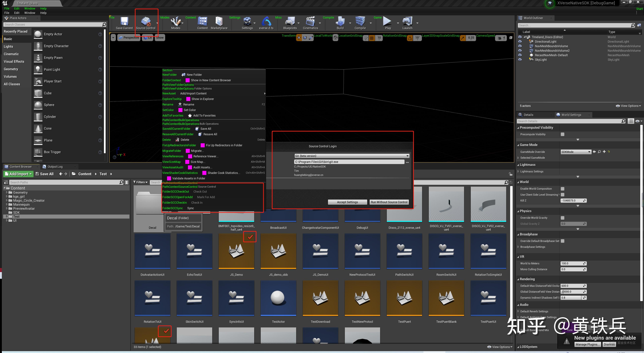
Task: Enable the Enable World Composition checkbox
Action: pos(563,188)
